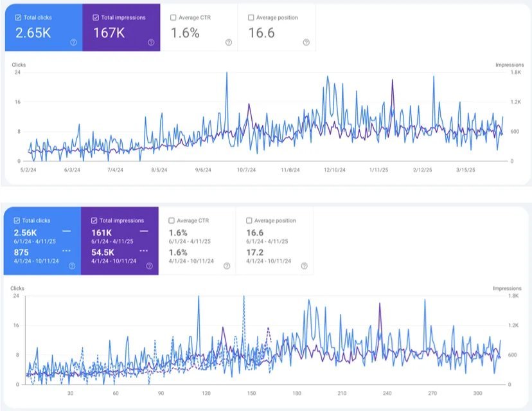
Task: Click the 10/7/24 date label on top chart
Action: coord(246,170)
